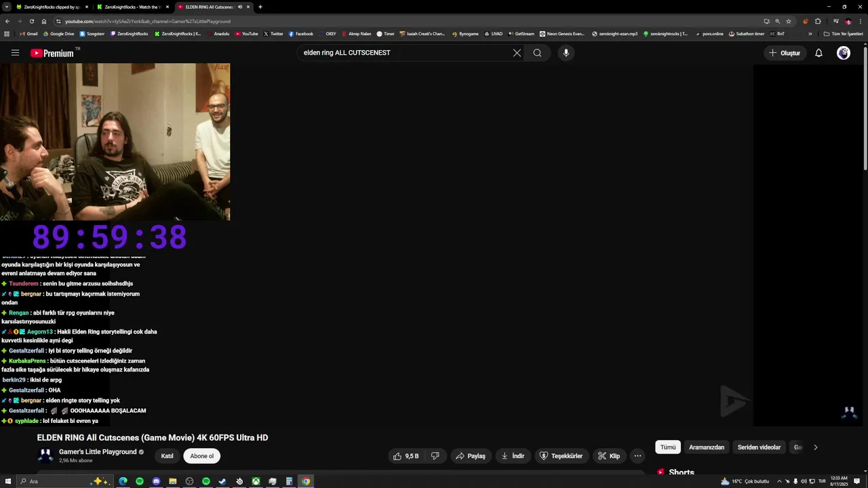Click the 2,96 Mn abone subscriber count

76,461
